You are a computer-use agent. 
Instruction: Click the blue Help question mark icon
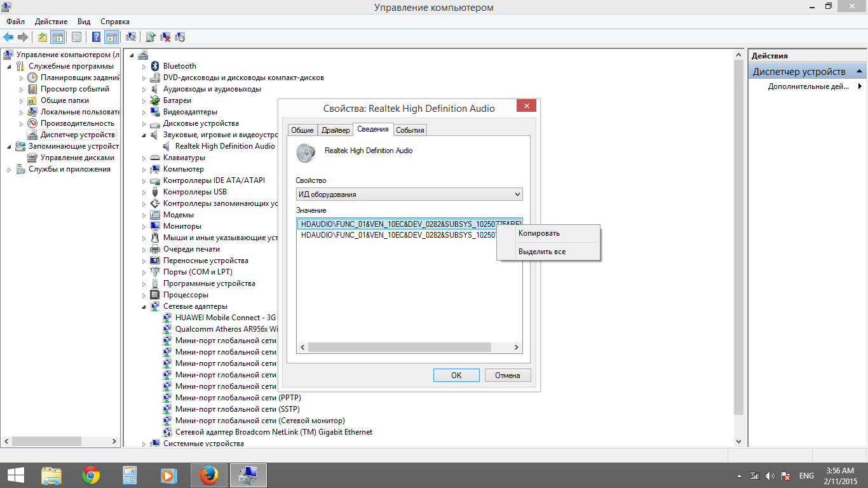click(97, 37)
